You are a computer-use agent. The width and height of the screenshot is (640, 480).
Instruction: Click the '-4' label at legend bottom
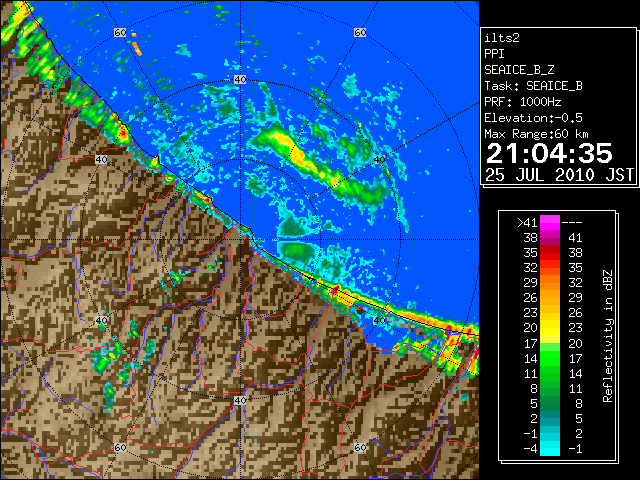pyautogui.click(x=530, y=448)
